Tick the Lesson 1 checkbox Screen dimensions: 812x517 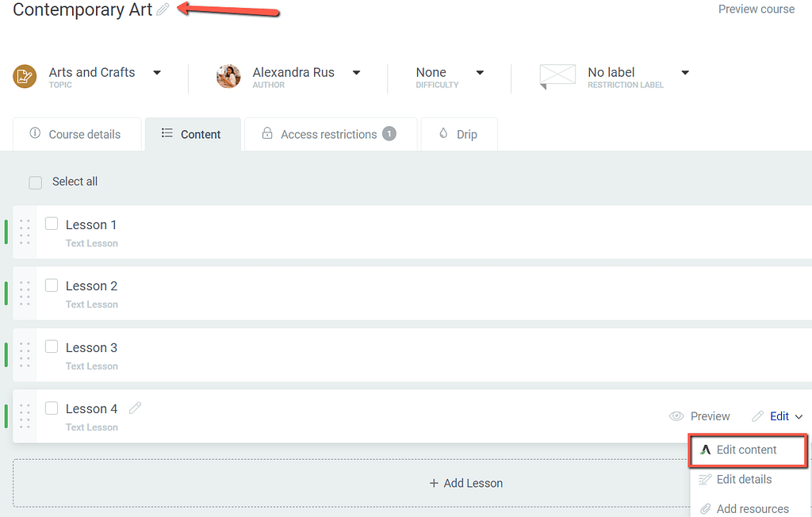coord(52,224)
